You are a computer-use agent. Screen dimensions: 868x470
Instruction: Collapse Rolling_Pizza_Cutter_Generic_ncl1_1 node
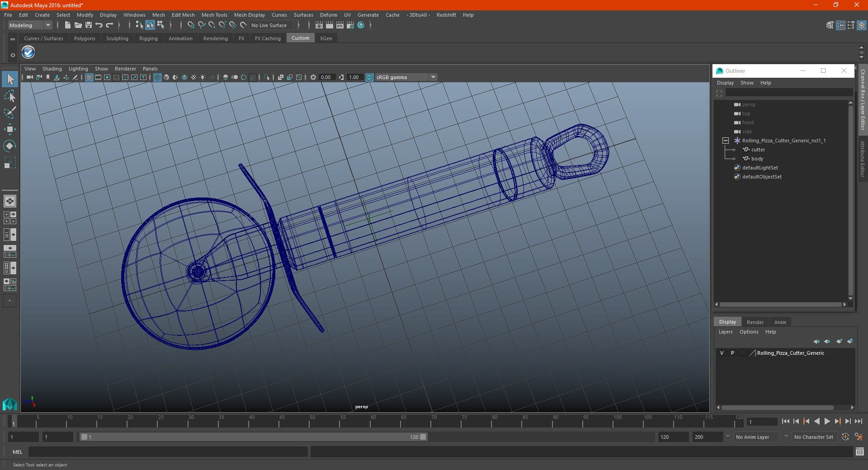click(726, 141)
